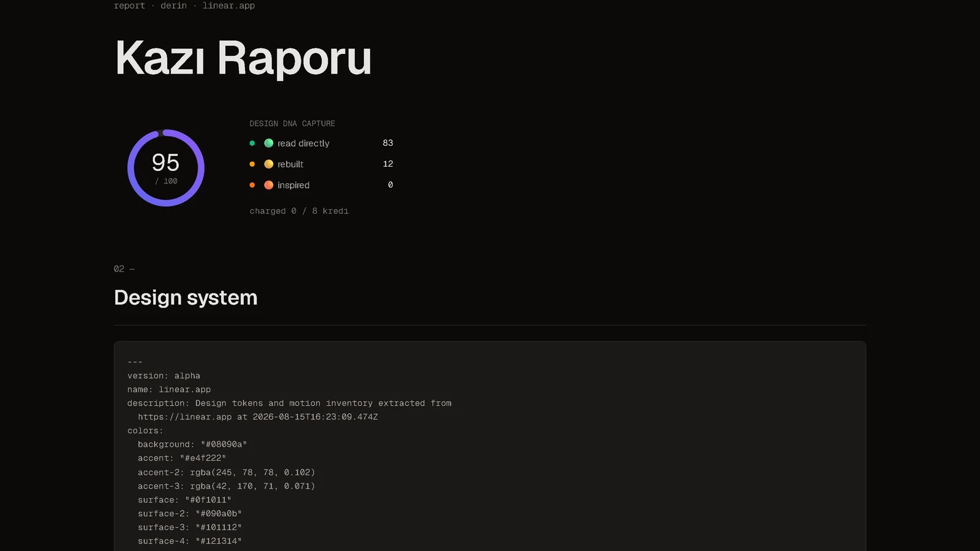This screenshot has height=551, width=980.
Task: Click the Design system heading
Action: coord(186,297)
